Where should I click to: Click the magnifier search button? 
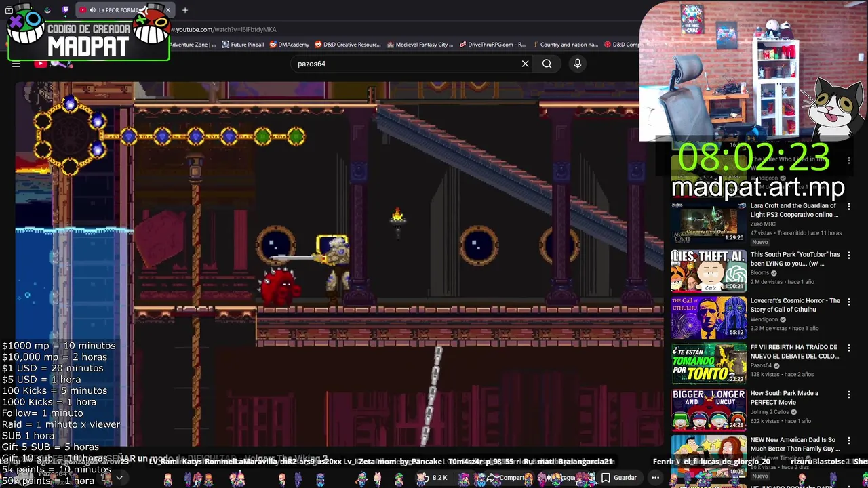coord(547,64)
